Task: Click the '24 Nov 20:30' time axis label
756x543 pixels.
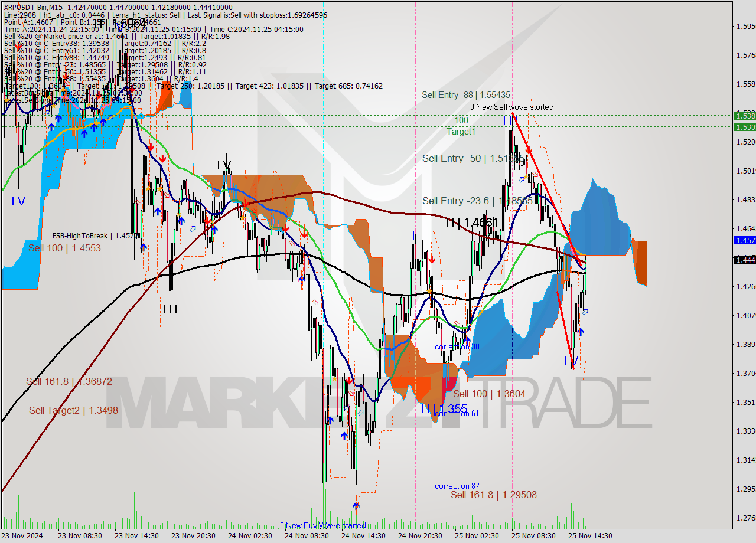Action: click(420, 536)
